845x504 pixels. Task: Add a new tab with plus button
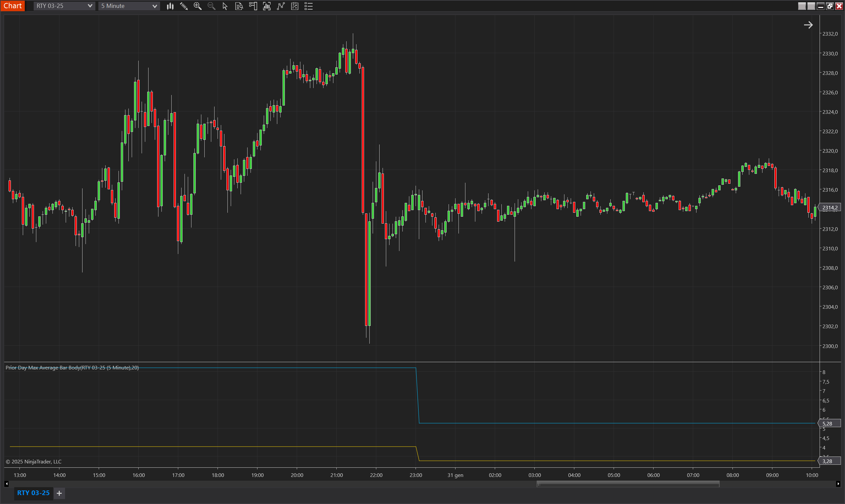point(59,493)
